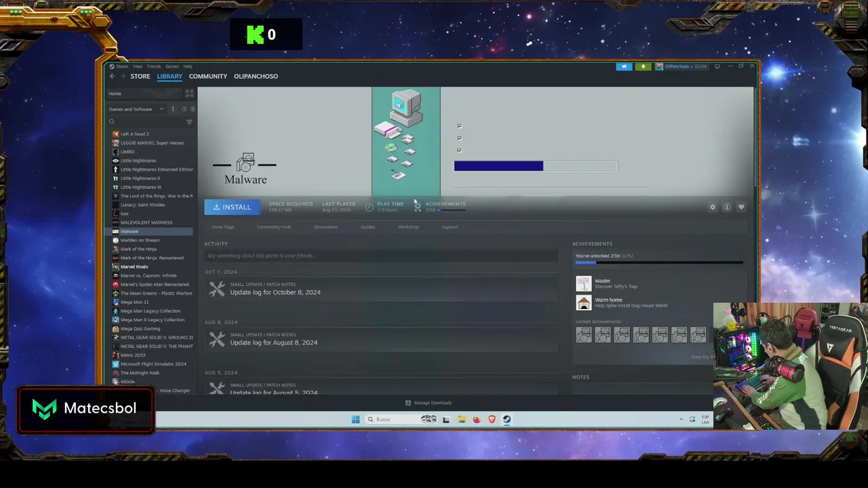Open Windows Start button in taskbar
The width and height of the screenshot is (868, 488).
point(355,420)
